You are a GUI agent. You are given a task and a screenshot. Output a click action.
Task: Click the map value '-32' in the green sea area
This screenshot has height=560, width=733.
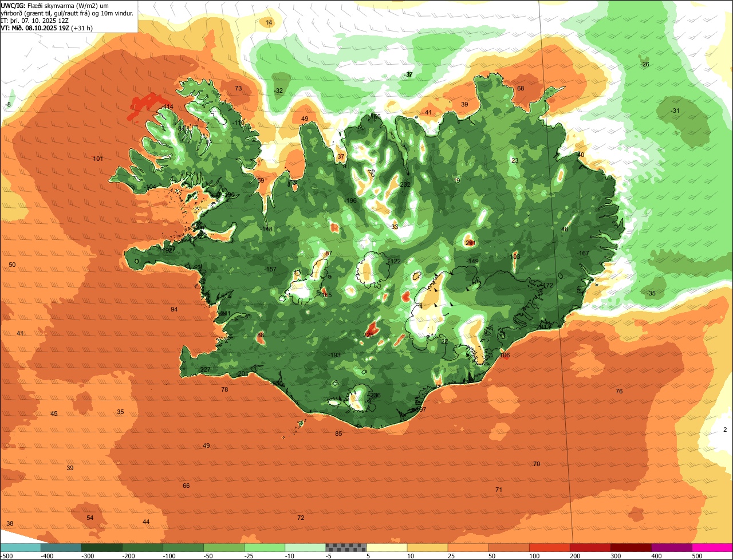click(x=279, y=90)
